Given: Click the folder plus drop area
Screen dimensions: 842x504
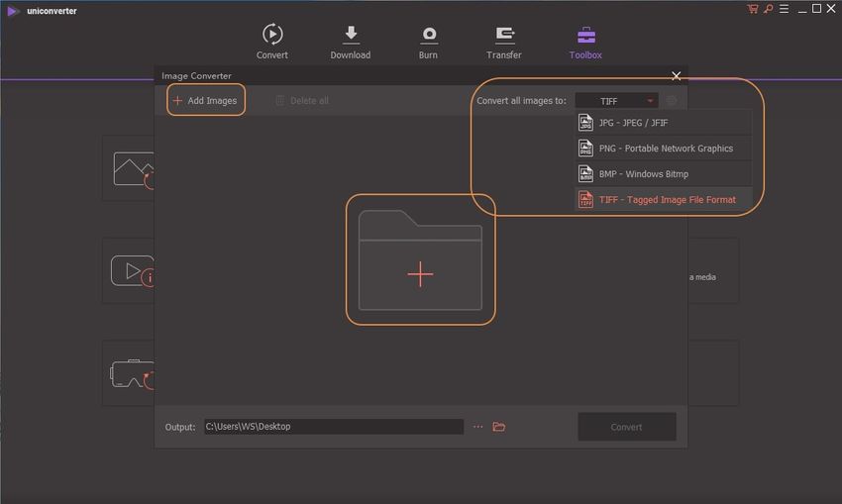Looking at the screenshot, I should pos(420,259).
